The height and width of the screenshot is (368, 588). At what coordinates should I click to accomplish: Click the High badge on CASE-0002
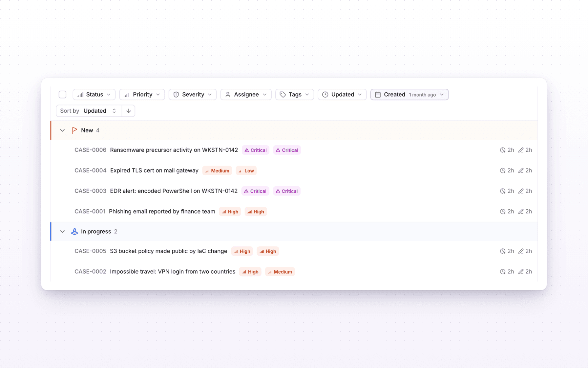click(x=250, y=272)
